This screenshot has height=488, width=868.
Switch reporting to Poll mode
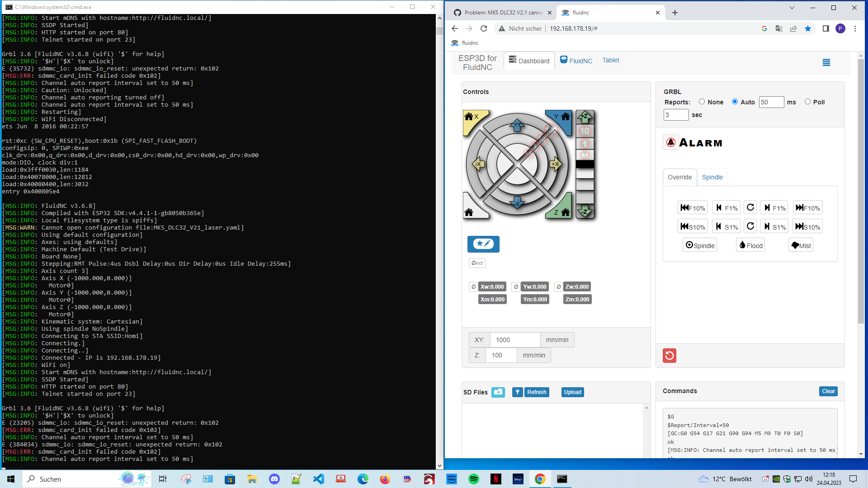point(808,102)
